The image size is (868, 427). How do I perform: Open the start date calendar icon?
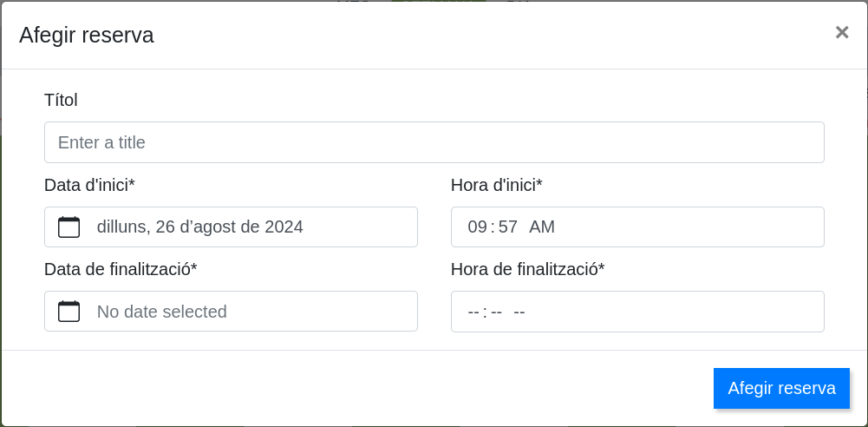[69, 227]
